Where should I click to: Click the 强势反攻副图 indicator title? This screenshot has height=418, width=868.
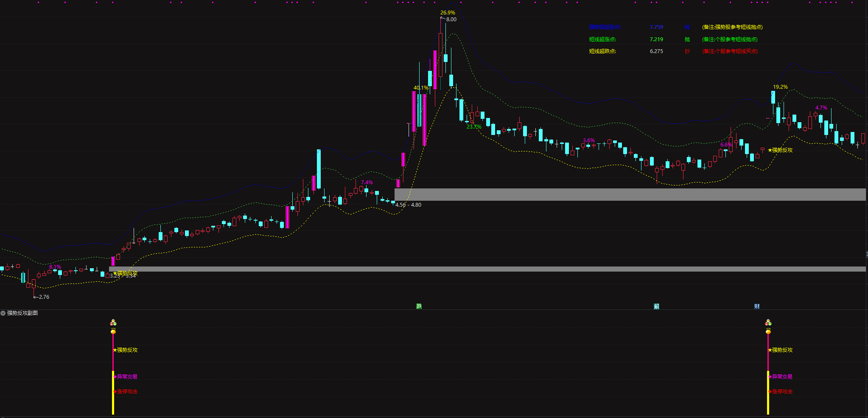click(x=22, y=313)
